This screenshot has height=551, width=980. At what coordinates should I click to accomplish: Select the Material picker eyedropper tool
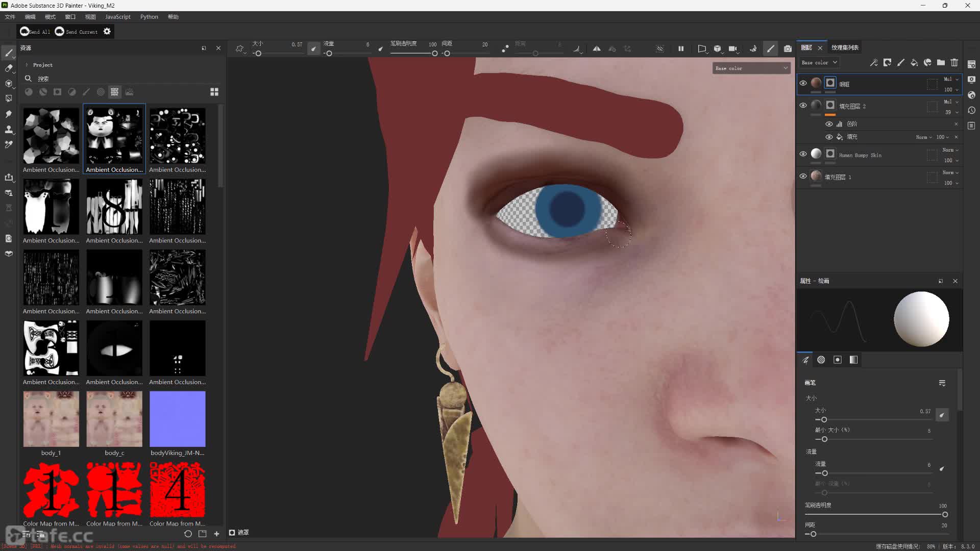[x=9, y=144]
